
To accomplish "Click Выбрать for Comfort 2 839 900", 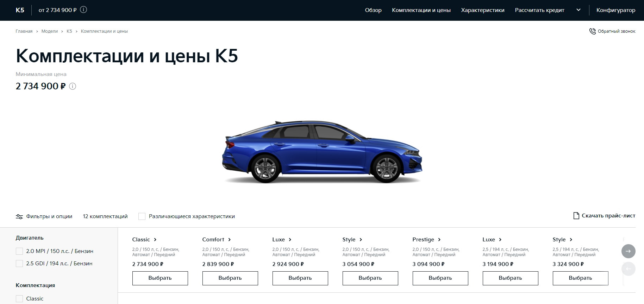I will point(230,278).
